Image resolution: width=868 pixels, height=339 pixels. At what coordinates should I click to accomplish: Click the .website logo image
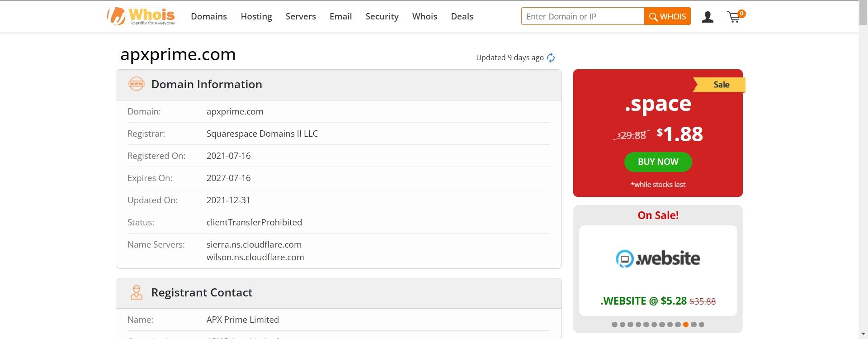(x=658, y=258)
